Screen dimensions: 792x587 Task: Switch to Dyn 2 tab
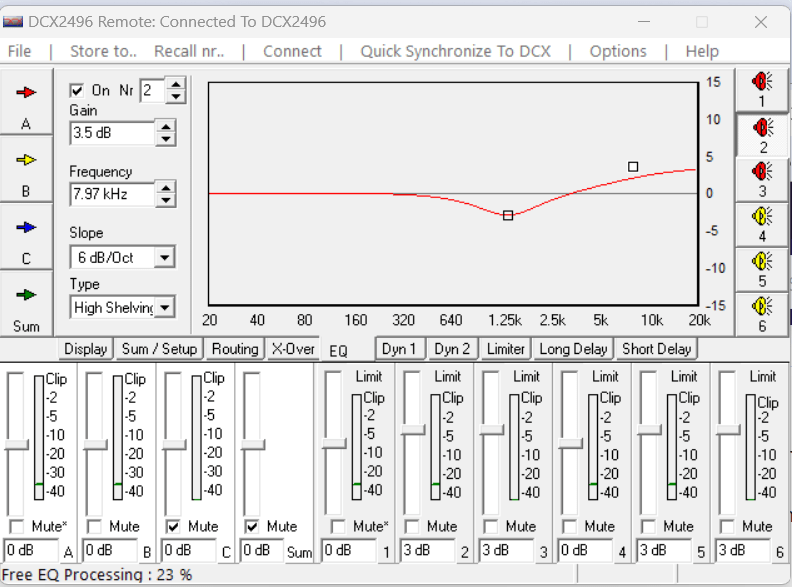pyautogui.click(x=452, y=349)
